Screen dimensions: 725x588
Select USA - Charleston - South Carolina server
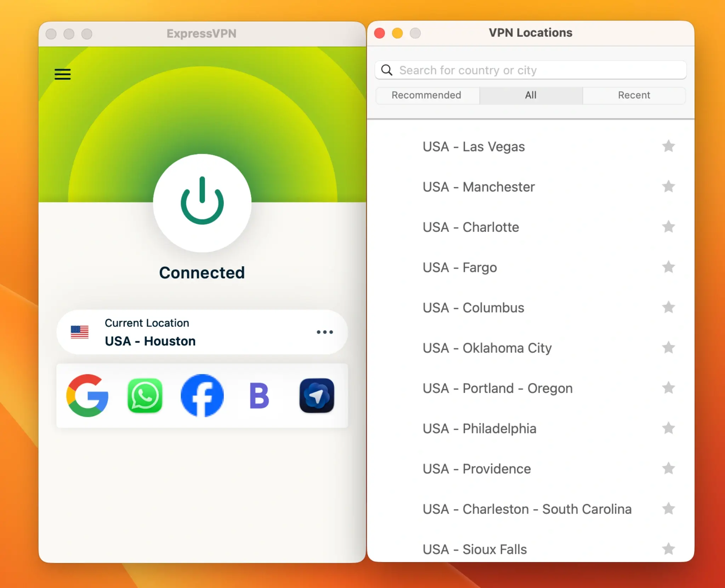pyautogui.click(x=527, y=509)
